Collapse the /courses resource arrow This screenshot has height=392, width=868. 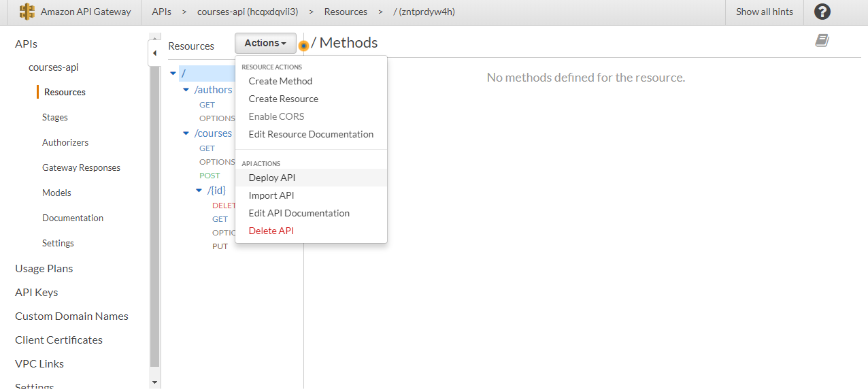pyautogui.click(x=186, y=133)
